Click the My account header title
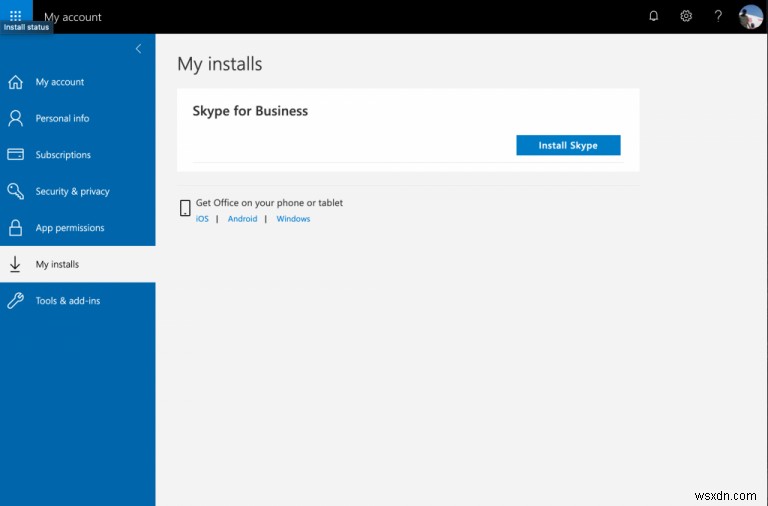 [x=72, y=17]
